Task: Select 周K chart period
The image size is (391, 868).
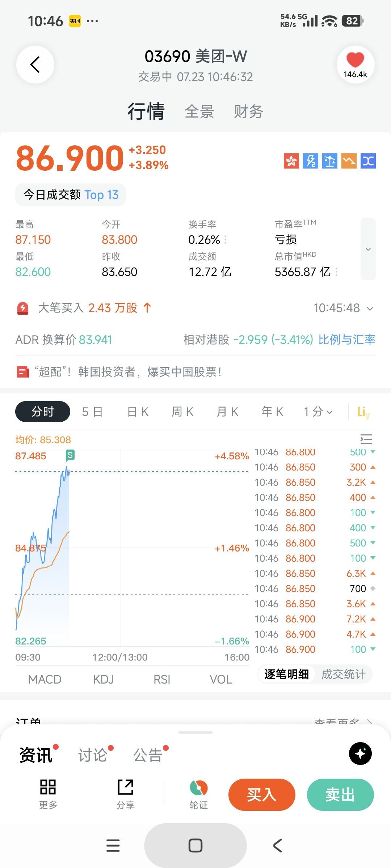Action: [x=182, y=412]
